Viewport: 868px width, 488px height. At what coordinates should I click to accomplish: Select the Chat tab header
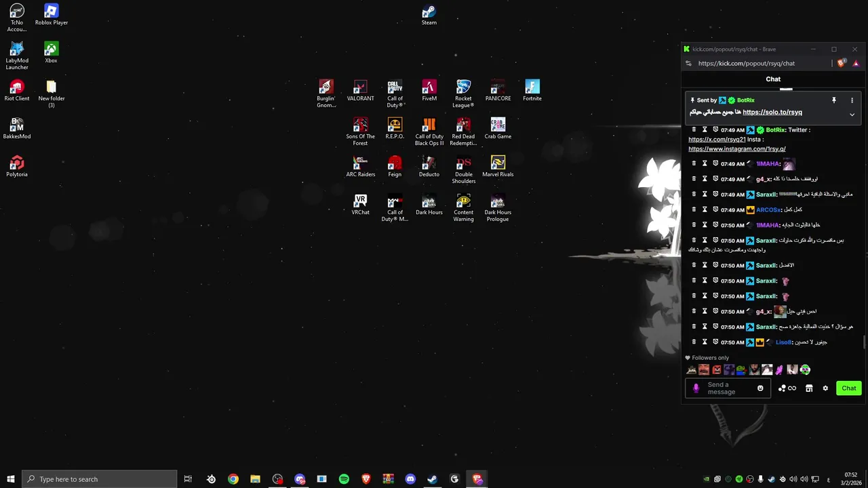pos(773,79)
